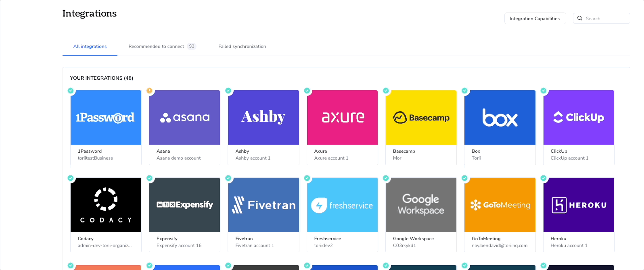Open the Ashby integration logo tile
Viewport: 644px width, 270px height.
tap(263, 117)
